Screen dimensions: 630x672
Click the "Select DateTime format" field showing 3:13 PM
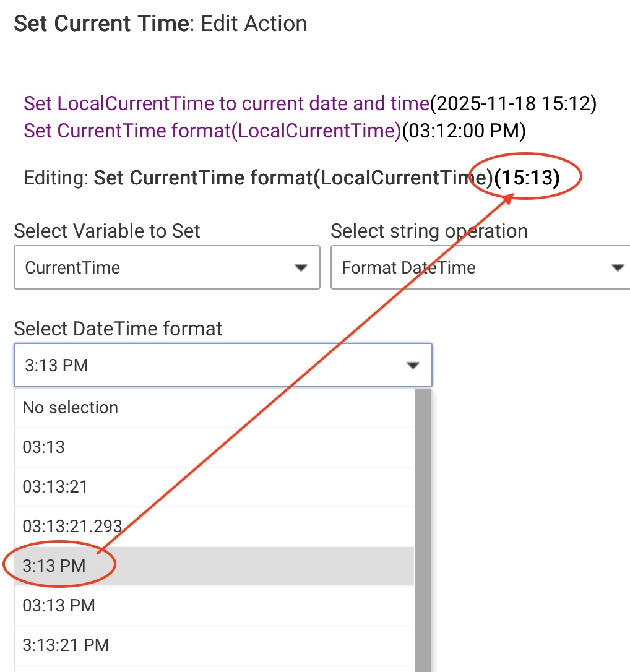click(210, 365)
